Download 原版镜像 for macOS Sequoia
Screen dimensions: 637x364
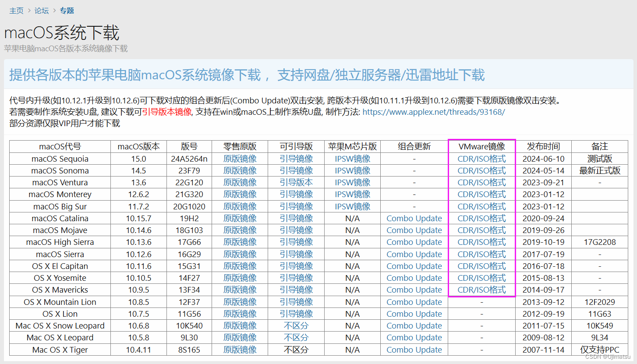pyautogui.click(x=240, y=159)
